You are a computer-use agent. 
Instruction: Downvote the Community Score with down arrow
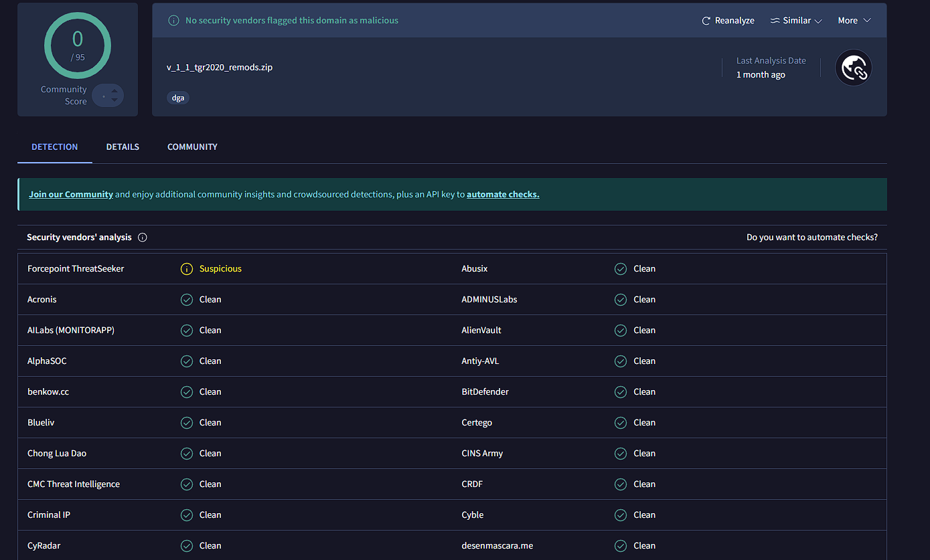114,100
